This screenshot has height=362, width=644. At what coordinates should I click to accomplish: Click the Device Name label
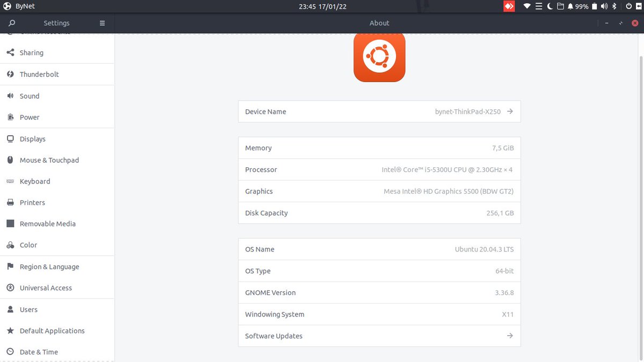click(266, 112)
